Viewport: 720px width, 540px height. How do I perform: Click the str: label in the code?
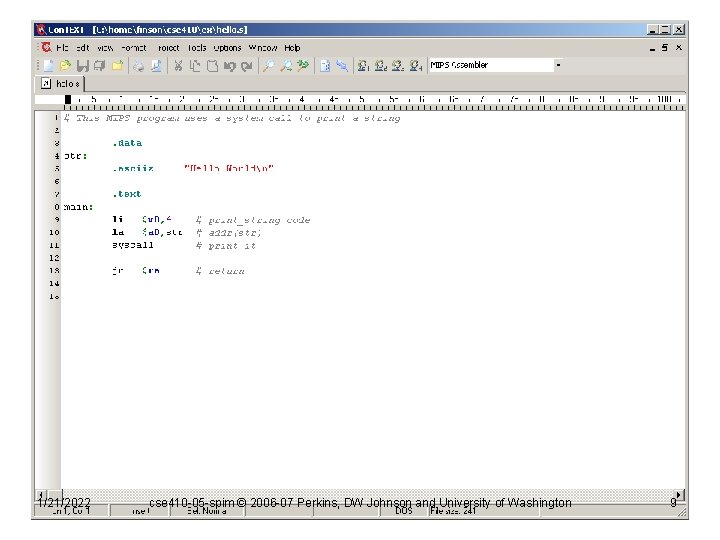tap(75, 156)
